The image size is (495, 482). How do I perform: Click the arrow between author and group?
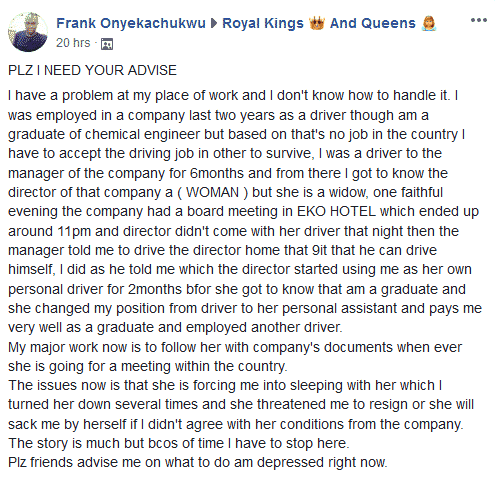coord(214,23)
